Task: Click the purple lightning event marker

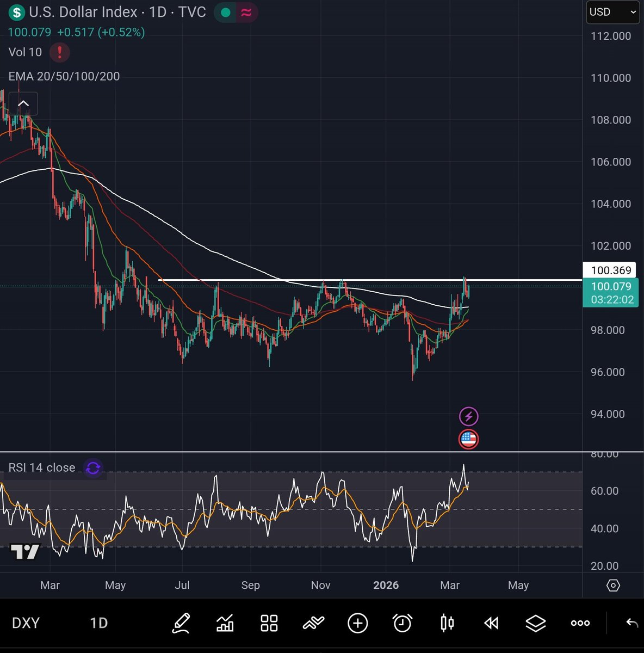Action: (469, 417)
